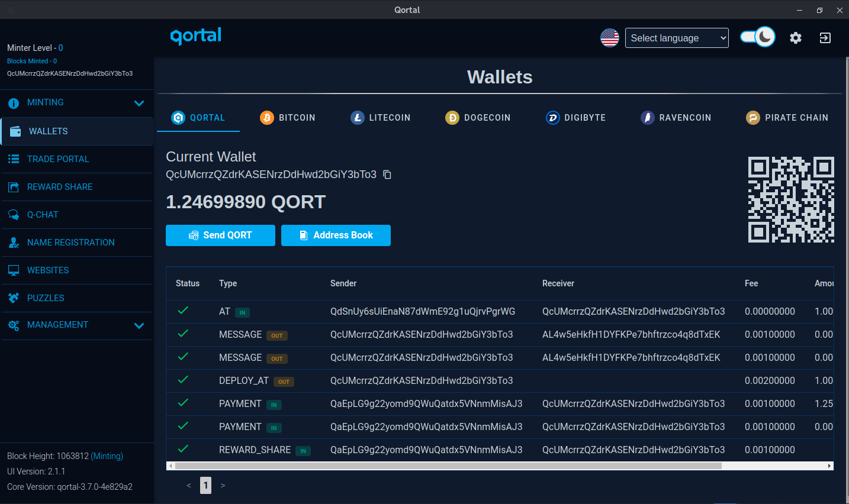Click the Name Registration person icon

(14, 243)
